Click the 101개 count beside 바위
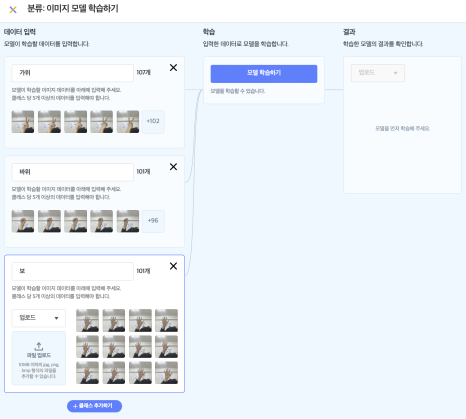The height and width of the screenshot is (419, 466). pos(143,171)
